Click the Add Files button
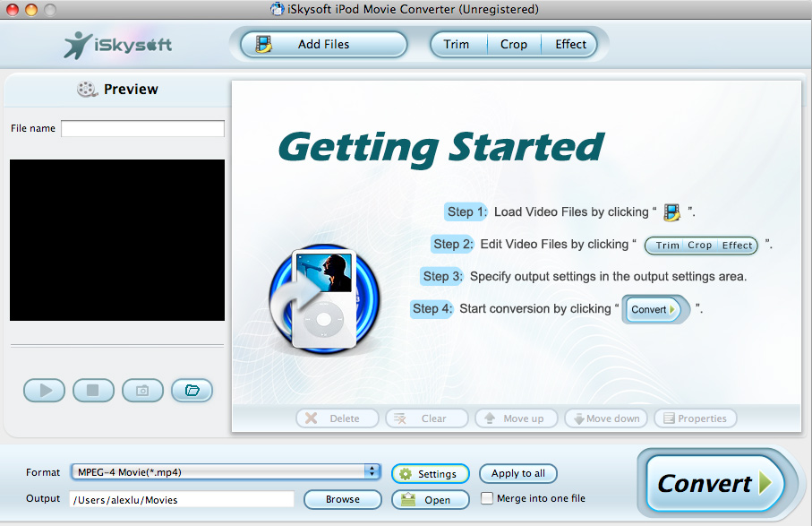The image size is (812, 526). [324, 45]
